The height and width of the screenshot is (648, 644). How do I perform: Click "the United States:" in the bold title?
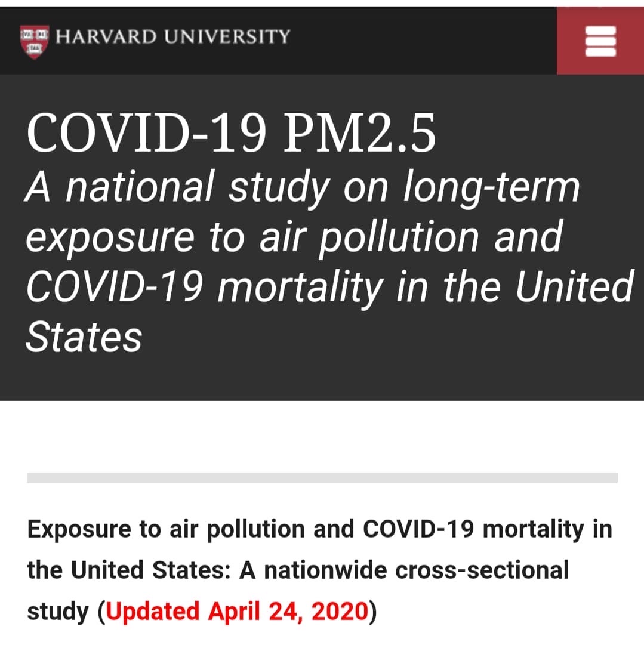click(130, 570)
